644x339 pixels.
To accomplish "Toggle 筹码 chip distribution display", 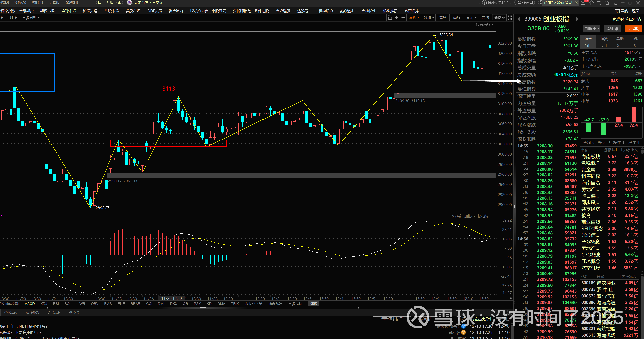I will click(x=442, y=18).
